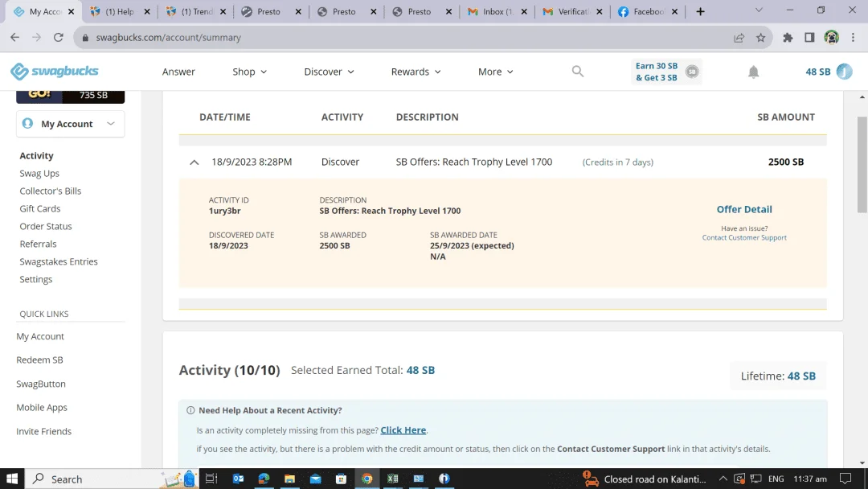Image resolution: width=868 pixels, height=489 pixels.
Task: Open a new browser tab
Action: click(x=700, y=11)
